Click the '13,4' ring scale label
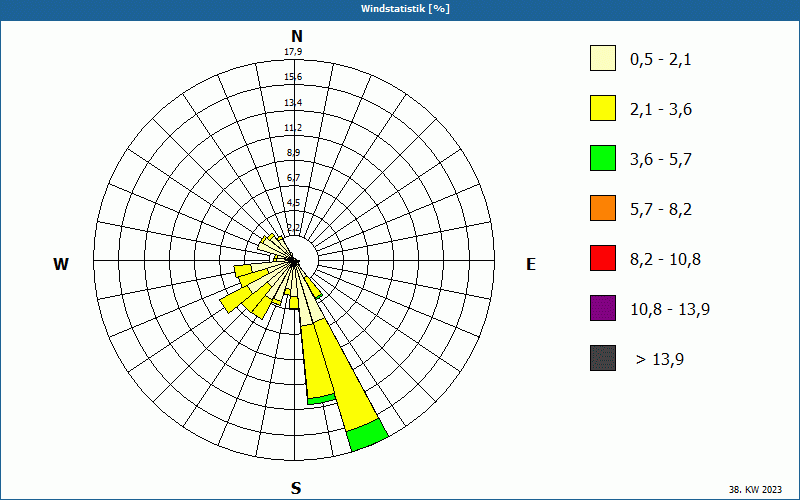Viewport: 800px width, 500px height. pyautogui.click(x=293, y=103)
